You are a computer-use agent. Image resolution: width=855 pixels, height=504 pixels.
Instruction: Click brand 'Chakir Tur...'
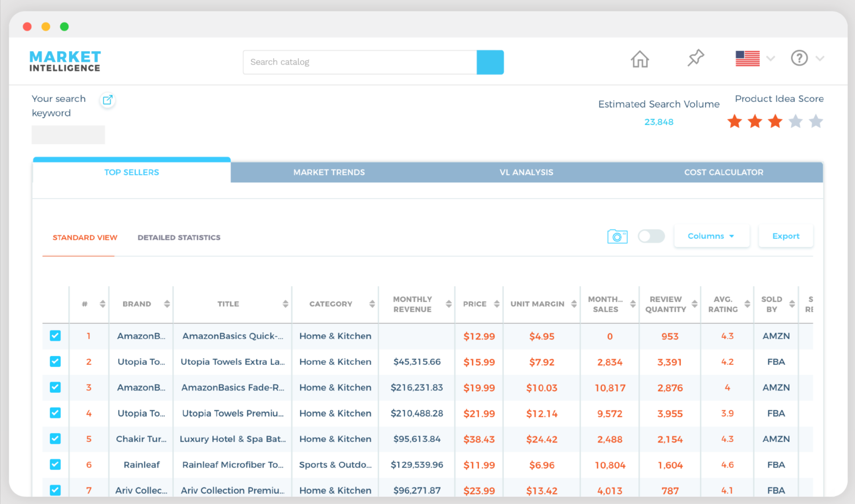pyautogui.click(x=141, y=439)
